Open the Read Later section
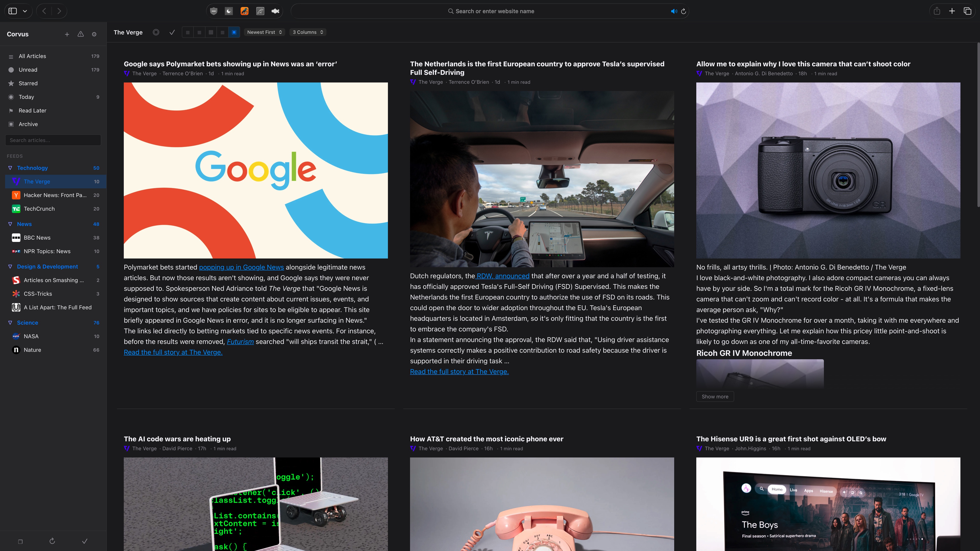The width and height of the screenshot is (980, 551). click(33, 110)
